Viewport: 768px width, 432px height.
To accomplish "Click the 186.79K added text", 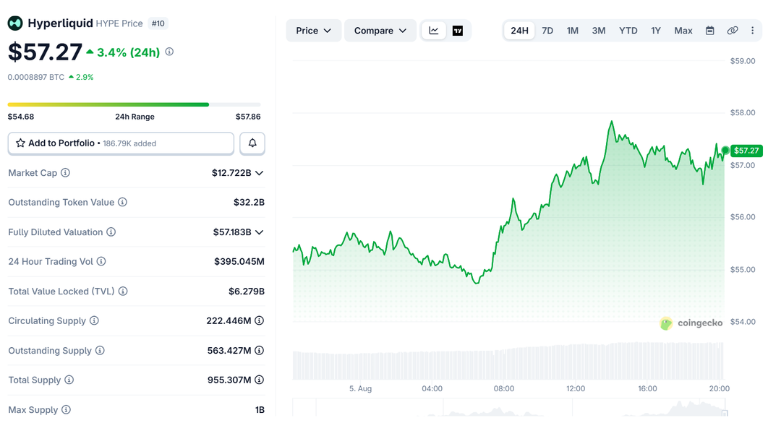I will pyautogui.click(x=129, y=144).
